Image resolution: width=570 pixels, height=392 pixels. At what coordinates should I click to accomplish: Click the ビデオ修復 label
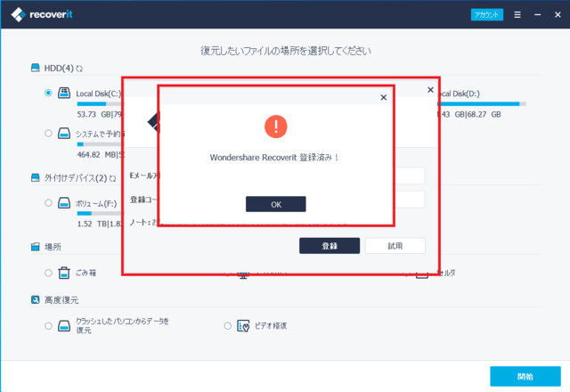[x=271, y=326]
